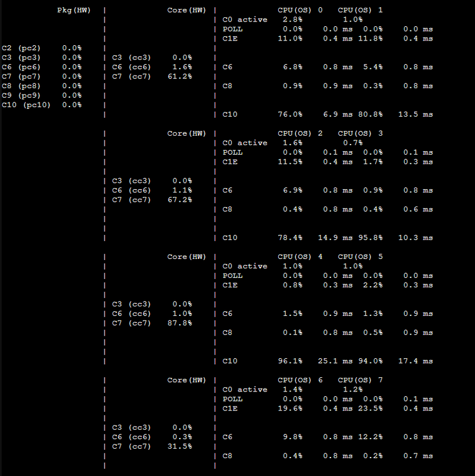Click the CPU(OS) 4 column header

tap(300, 257)
